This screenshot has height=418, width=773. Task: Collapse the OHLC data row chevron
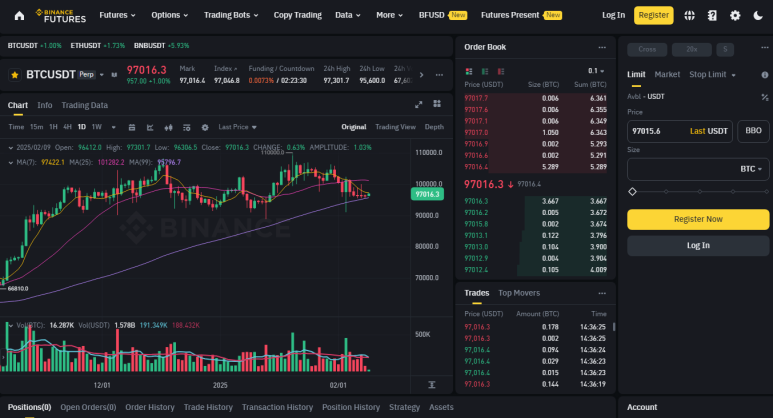pos(10,147)
